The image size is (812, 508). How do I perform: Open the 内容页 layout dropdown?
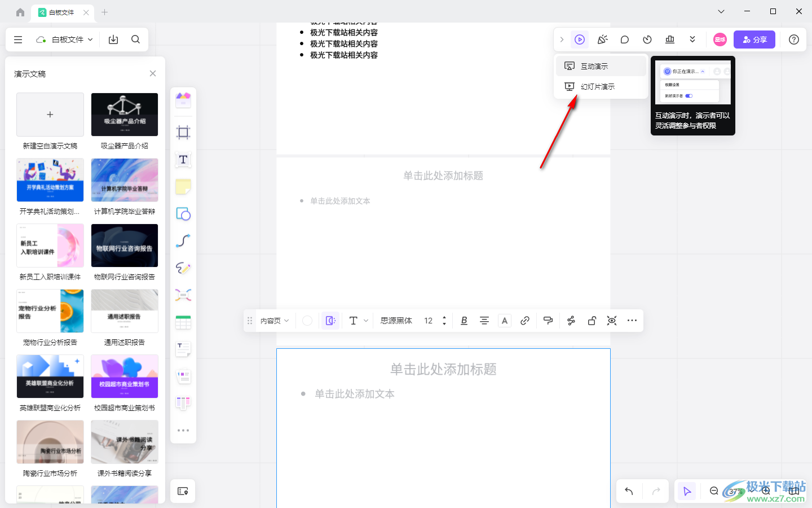[275, 321]
